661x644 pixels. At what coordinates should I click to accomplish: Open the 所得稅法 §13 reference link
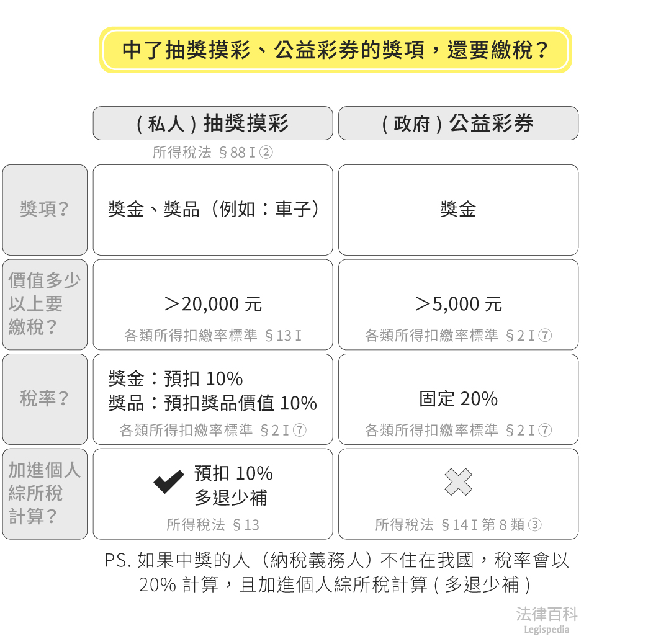(x=213, y=525)
